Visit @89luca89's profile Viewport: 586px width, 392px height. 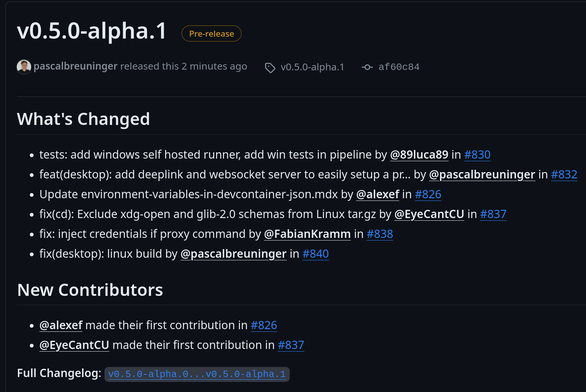(419, 155)
